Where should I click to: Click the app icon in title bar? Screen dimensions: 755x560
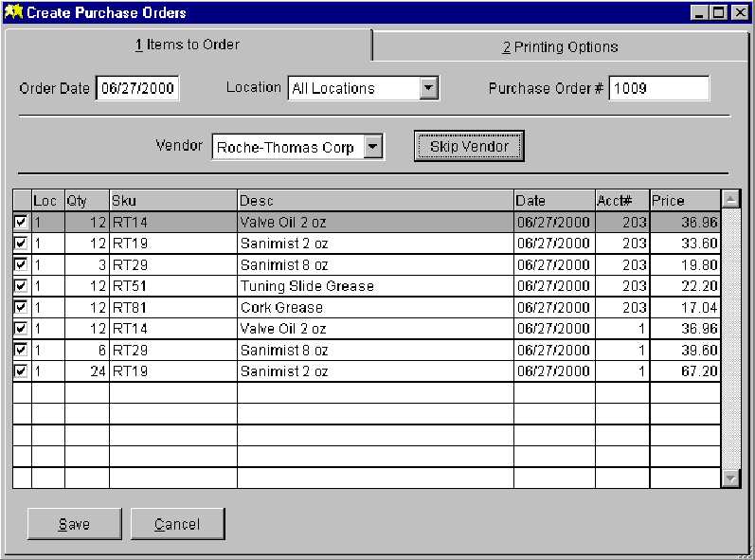[x=13, y=12]
